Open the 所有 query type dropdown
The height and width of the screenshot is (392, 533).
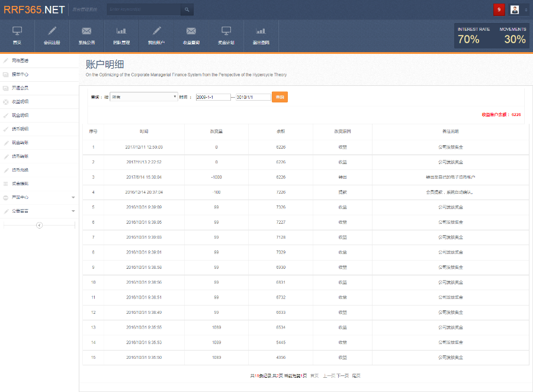click(144, 97)
